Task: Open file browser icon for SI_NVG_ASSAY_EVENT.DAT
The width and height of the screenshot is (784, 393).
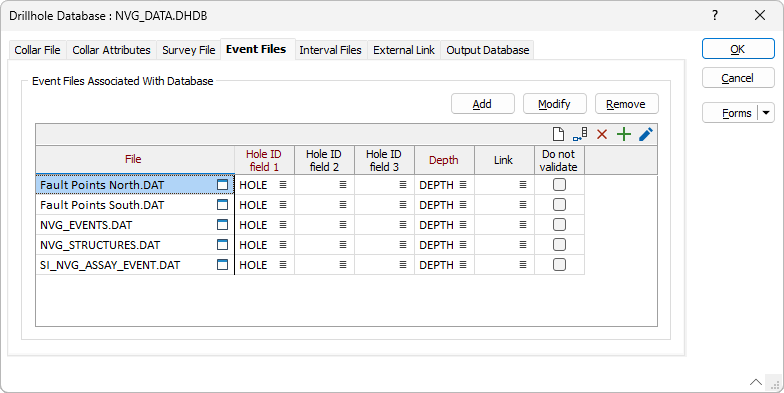Action: (222, 265)
